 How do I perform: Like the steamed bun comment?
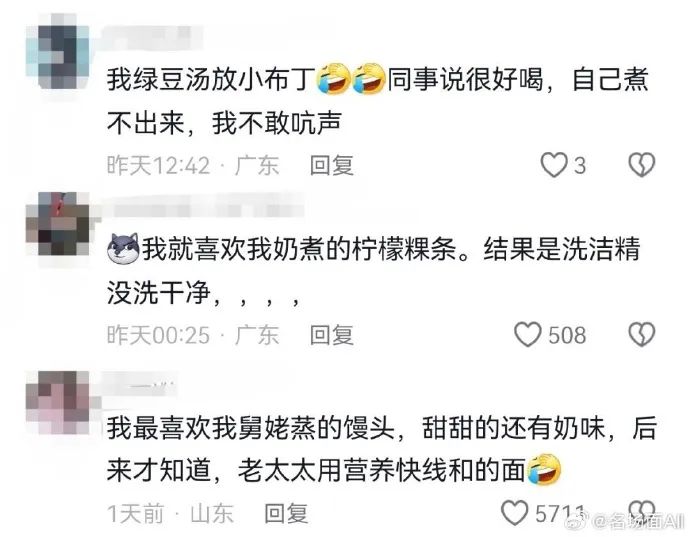pyautogui.click(x=514, y=513)
